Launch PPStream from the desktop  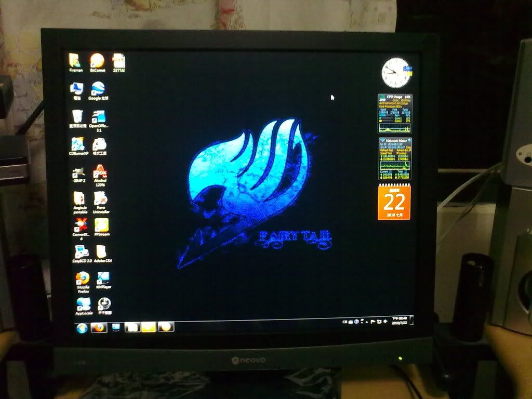pos(102,228)
